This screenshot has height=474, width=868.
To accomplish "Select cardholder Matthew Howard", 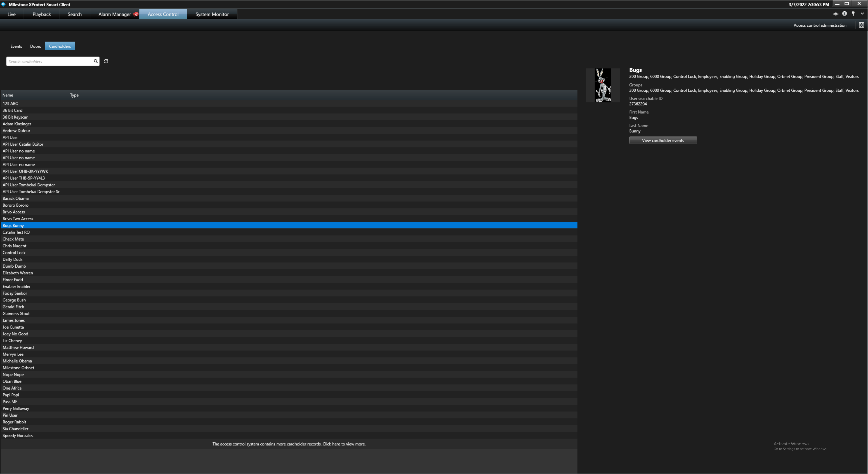I will click(289, 347).
